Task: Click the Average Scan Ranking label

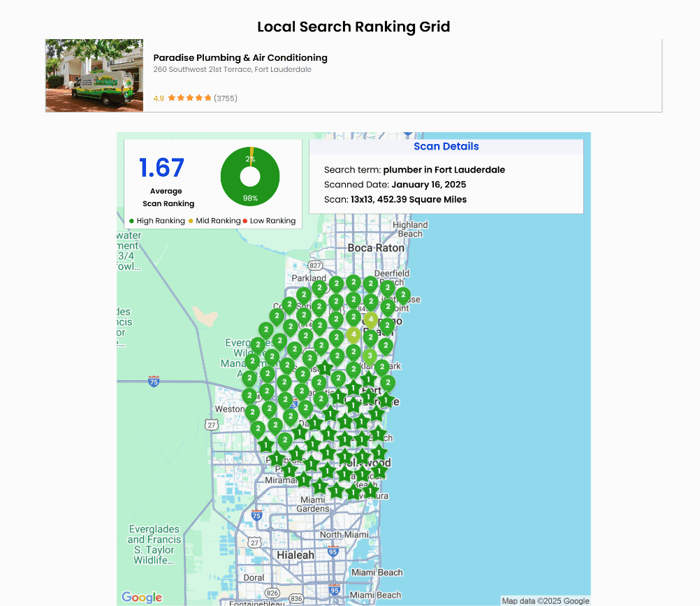Action: 168,197
